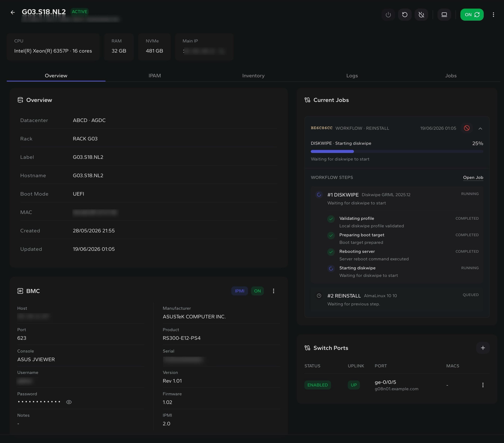Select the #2 REINSTALL workflow step
Viewport: 504px width, 443px height.
pyautogui.click(x=397, y=300)
